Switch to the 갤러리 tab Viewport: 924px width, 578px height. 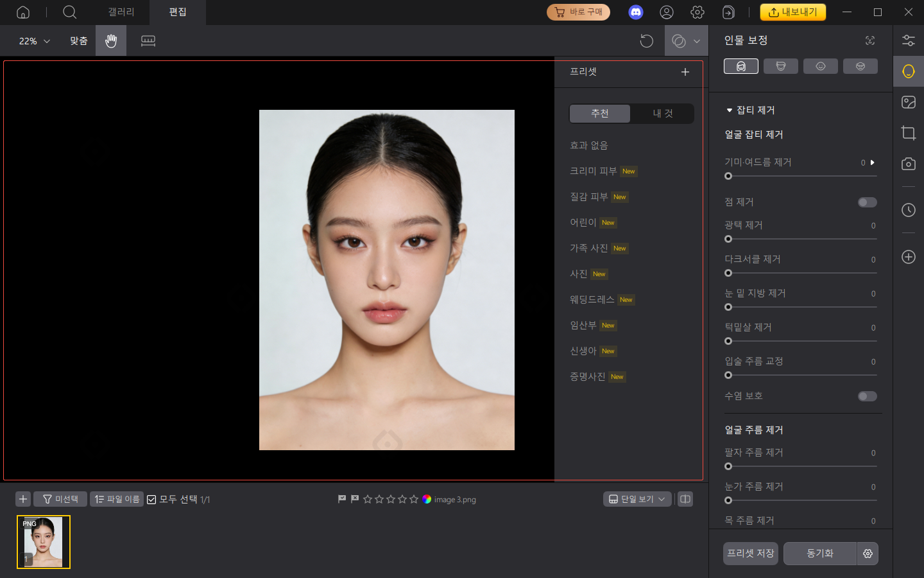point(121,12)
